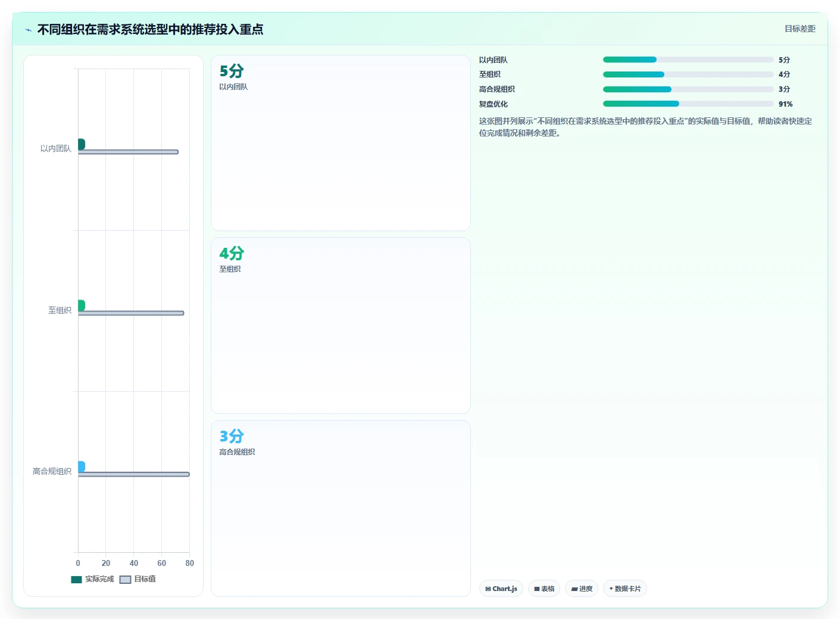Click the 3分 data card value

click(x=232, y=437)
